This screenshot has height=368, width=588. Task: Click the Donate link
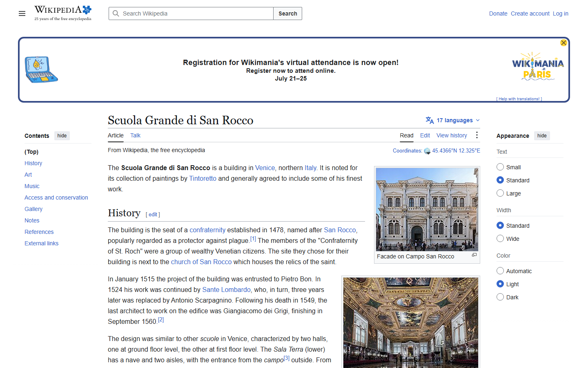point(498,13)
